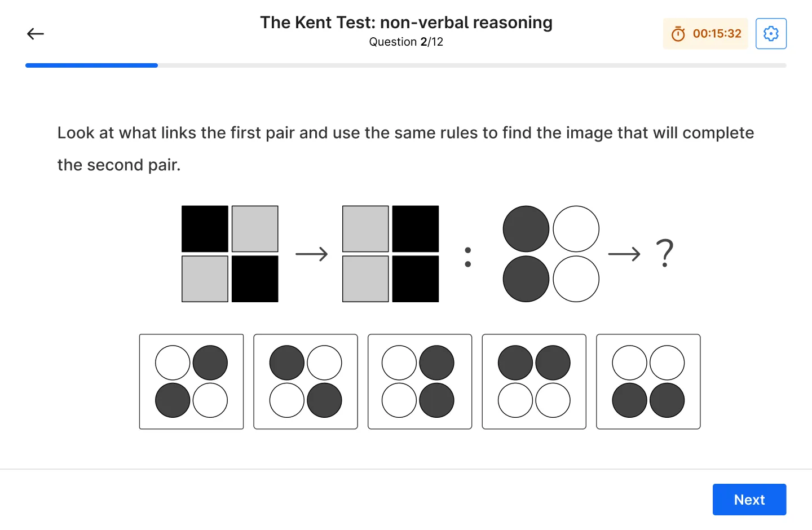Viewport: 812px width, 530px height.
Task: Click the arrow between square patterns
Action: tap(312, 254)
